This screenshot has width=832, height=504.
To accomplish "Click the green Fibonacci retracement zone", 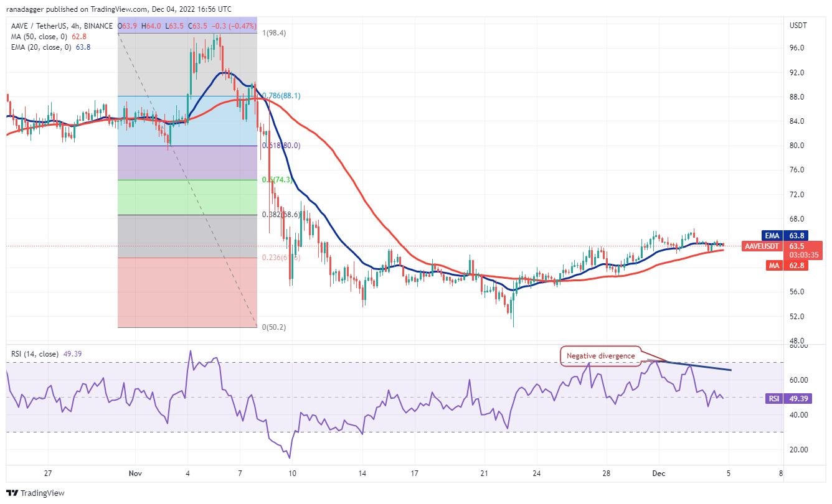I will pyautogui.click(x=187, y=197).
